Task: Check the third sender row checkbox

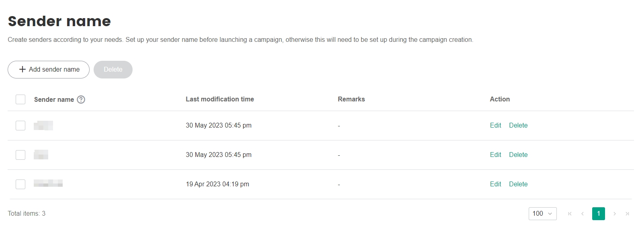Action: [20, 184]
